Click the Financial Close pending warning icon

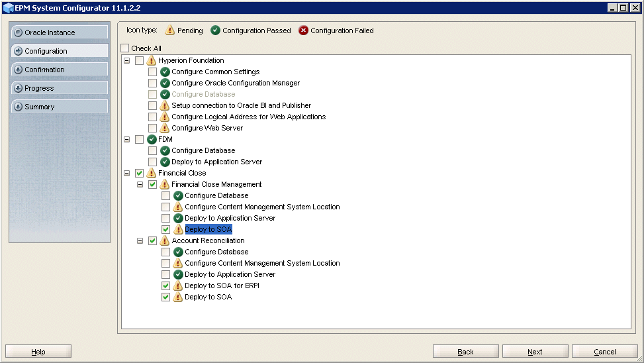pos(152,173)
